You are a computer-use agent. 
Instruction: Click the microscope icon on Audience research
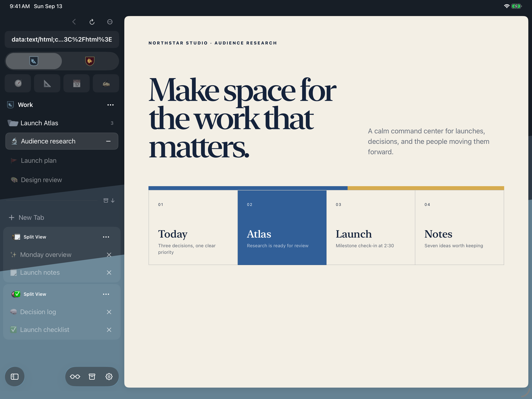(x=14, y=141)
